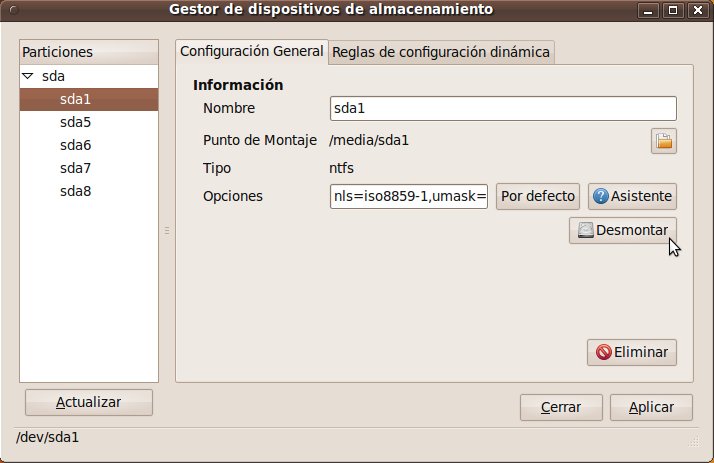Grab the pane splitter handle
Viewport: 714px width, 463px height.
(167, 231)
